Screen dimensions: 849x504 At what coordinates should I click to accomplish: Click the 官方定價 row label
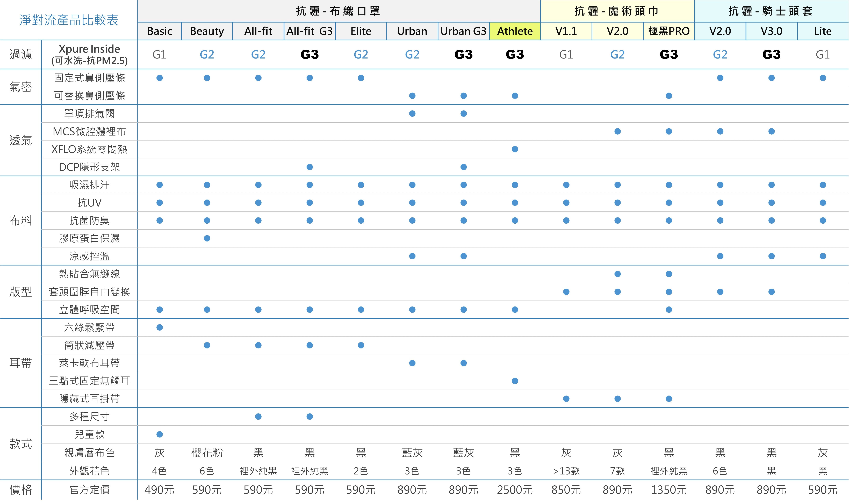[89, 490]
